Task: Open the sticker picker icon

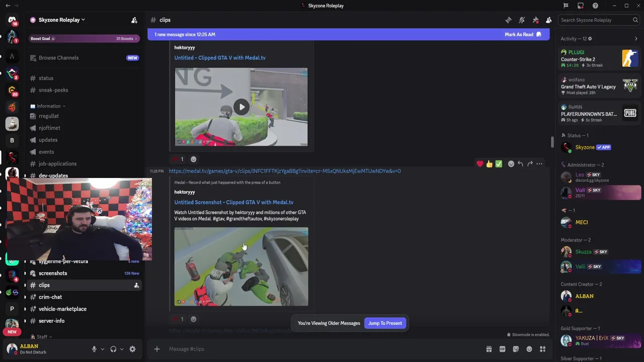Action: pos(516,349)
